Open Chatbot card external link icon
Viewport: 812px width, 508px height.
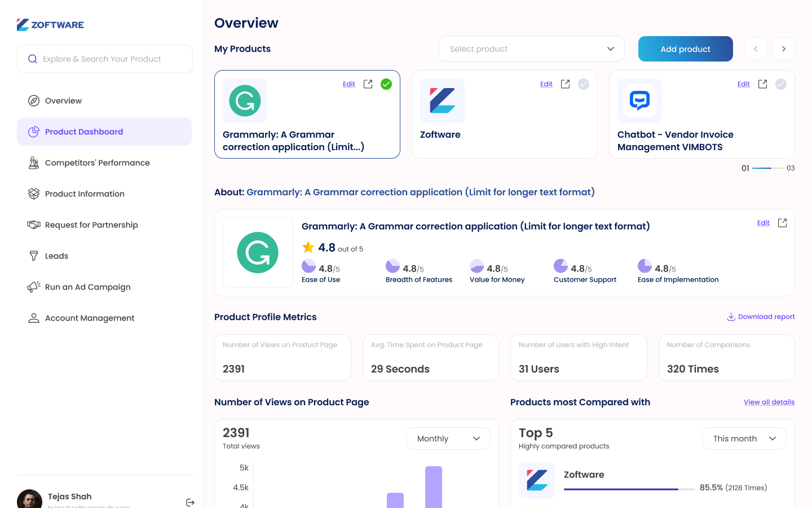tap(762, 84)
